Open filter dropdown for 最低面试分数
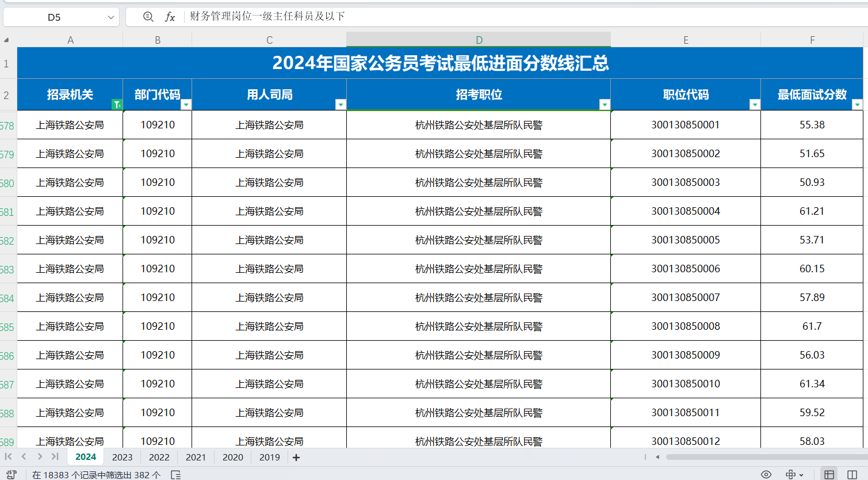This screenshot has width=868, height=480. coord(857,104)
